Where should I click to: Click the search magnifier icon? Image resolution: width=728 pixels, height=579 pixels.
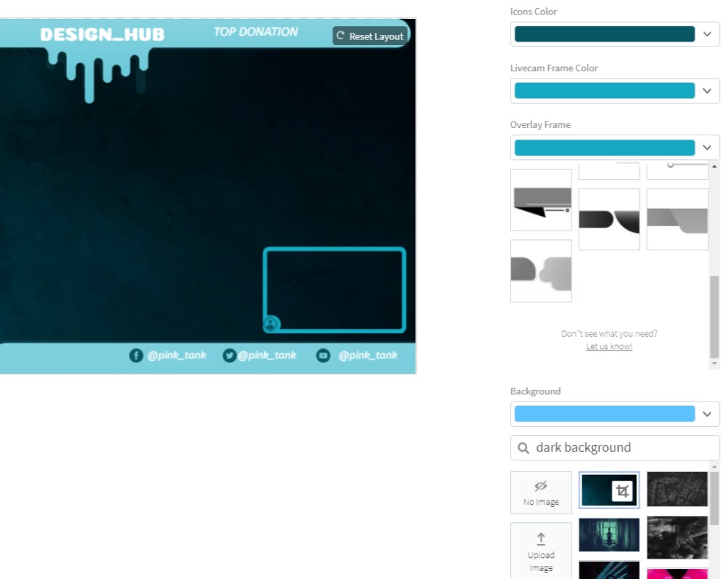click(523, 448)
